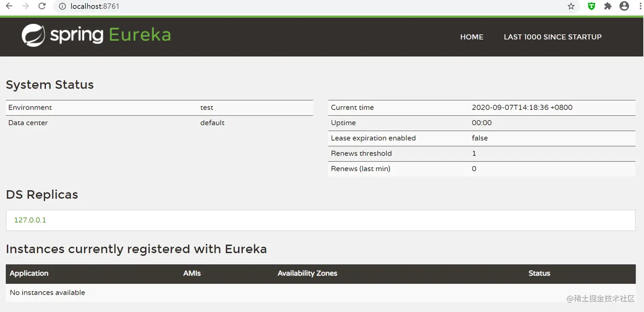Select Lease expiration enabled value 'false'
Screen dimensions: 644x312
(x=480, y=138)
